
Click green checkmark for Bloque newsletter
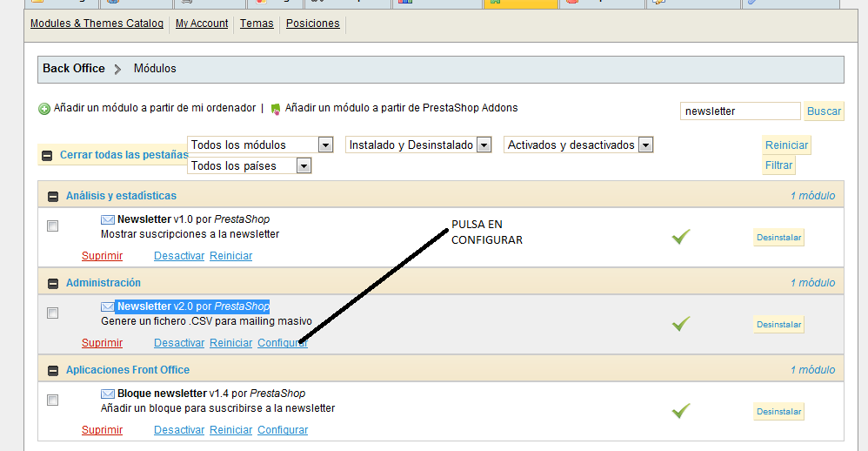[x=681, y=411]
